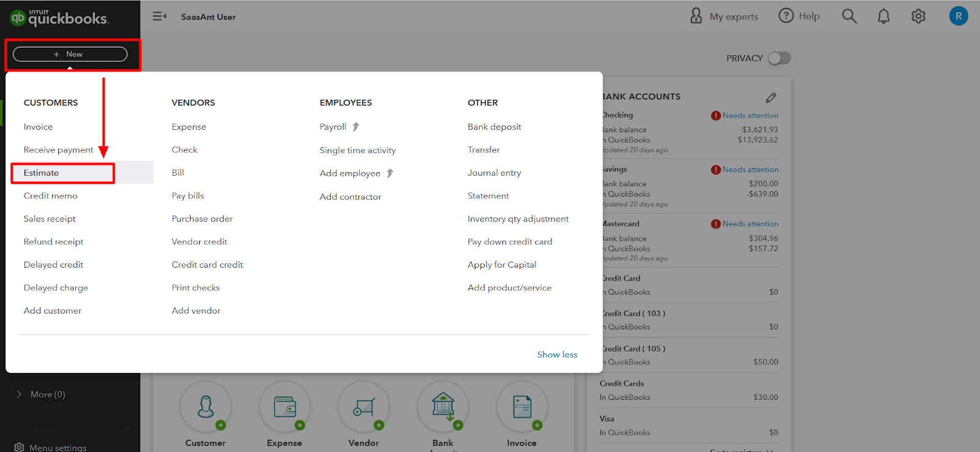Select Single time activity
980x452 pixels.
[x=358, y=150]
